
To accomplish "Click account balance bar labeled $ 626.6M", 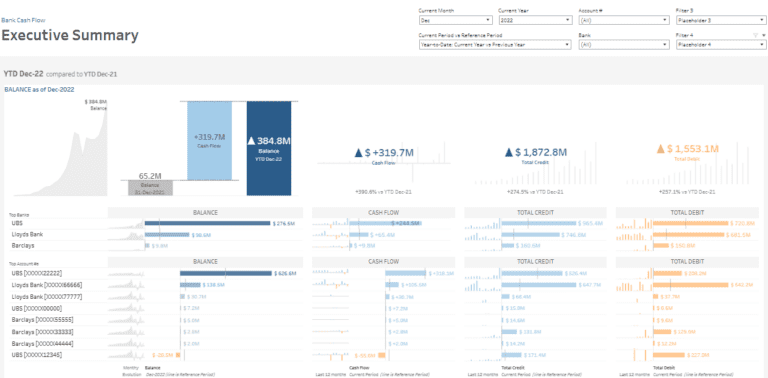I will [225, 273].
